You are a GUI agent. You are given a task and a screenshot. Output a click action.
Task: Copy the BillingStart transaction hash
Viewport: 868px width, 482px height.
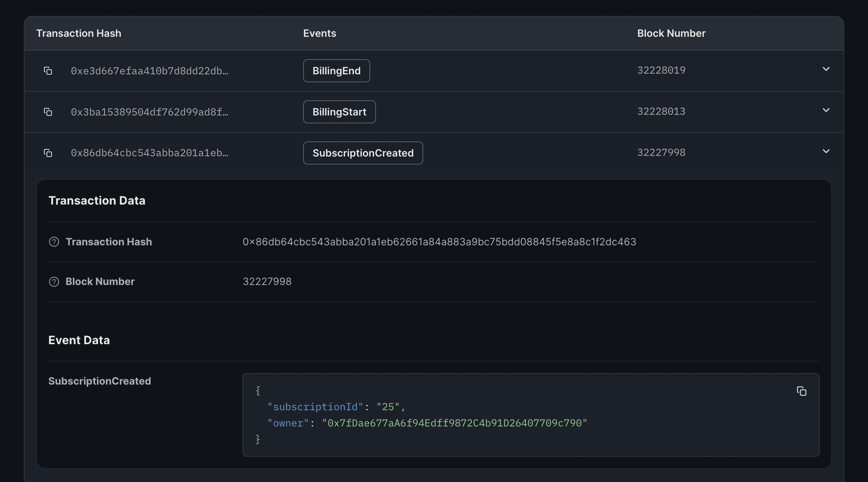pos(48,112)
